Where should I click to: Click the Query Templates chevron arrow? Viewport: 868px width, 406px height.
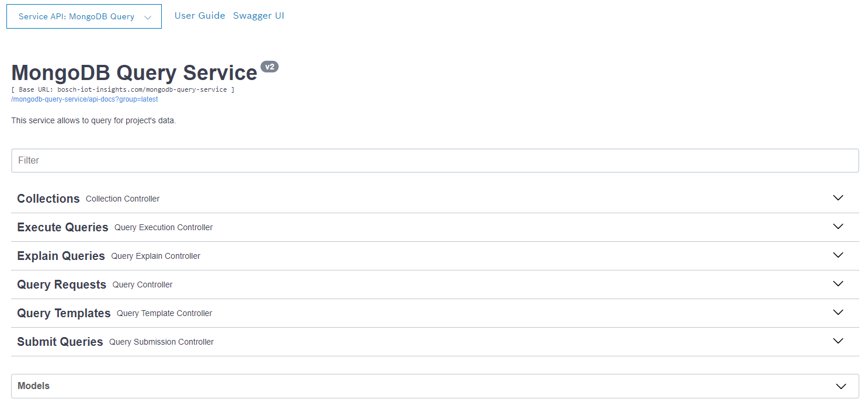click(x=838, y=313)
